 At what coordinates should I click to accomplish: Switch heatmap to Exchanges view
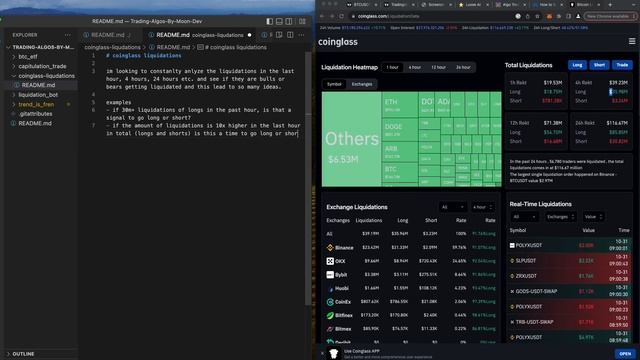click(362, 84)
